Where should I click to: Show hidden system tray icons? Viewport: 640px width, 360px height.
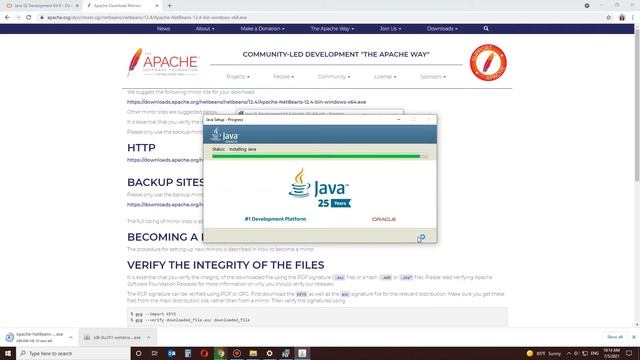point(569,353)
